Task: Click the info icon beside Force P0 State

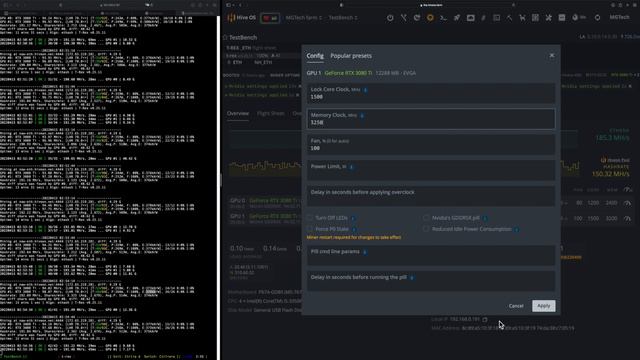Action: point(354,229)
